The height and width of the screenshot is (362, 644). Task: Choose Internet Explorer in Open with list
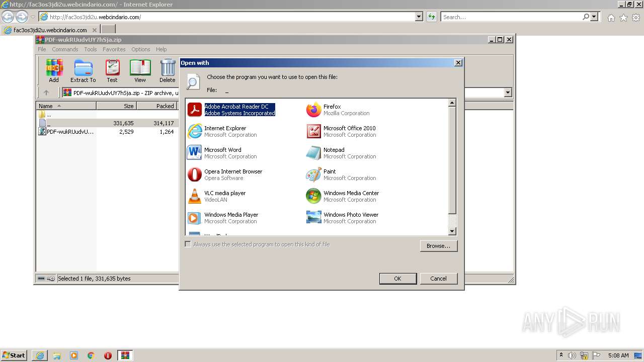pyautogui.click(x=222, y=131)
